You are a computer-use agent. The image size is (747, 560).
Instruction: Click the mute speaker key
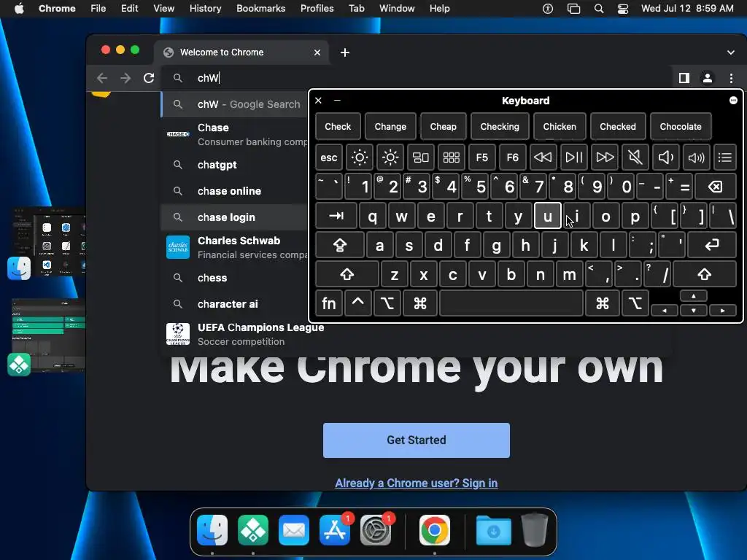(x=635, y=157)
